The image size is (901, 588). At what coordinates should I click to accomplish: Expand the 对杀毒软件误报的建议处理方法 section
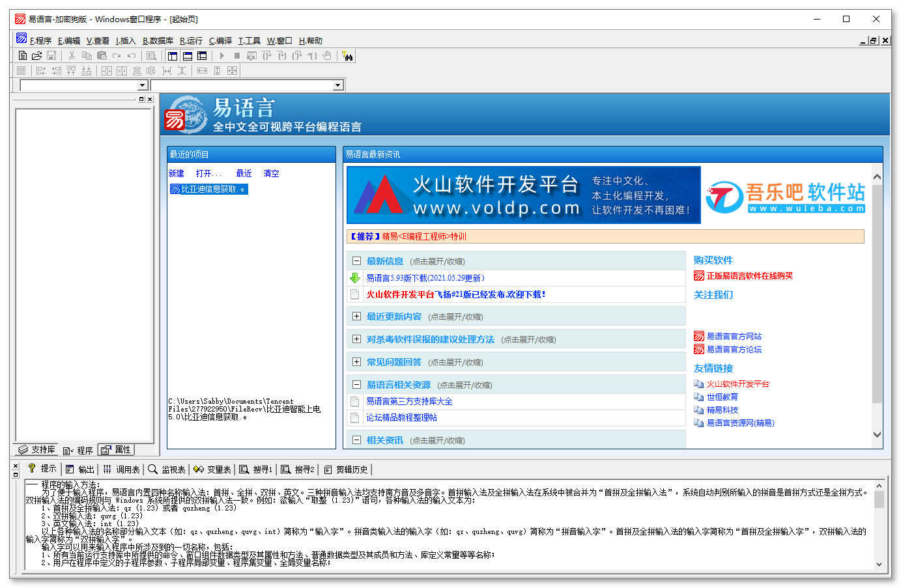pyautogui.click(x=356, y=339)
